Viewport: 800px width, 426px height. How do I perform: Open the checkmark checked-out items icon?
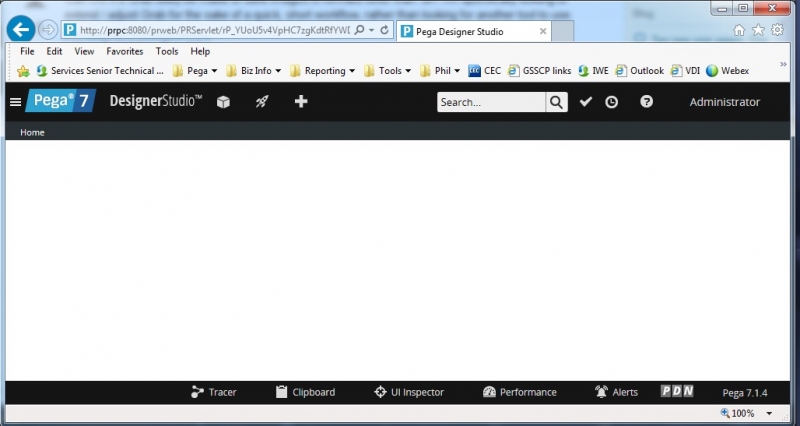coord(586,102)
